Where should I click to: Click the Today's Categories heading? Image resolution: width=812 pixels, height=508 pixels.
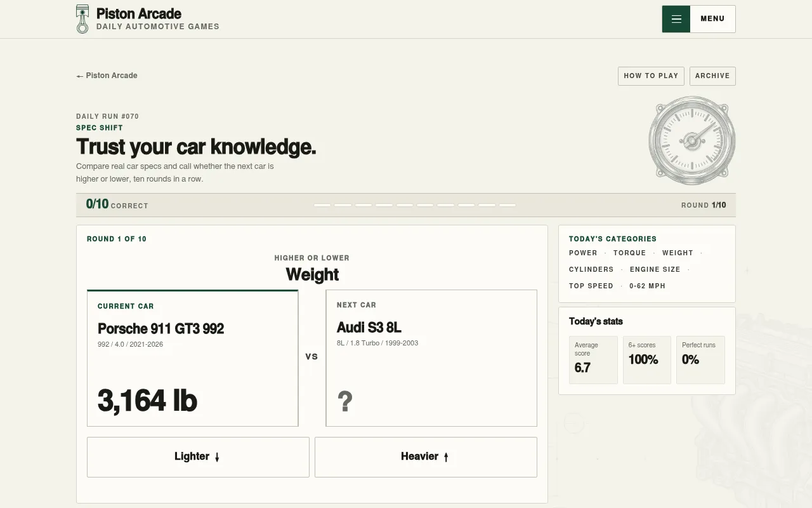tap(613, 239)
